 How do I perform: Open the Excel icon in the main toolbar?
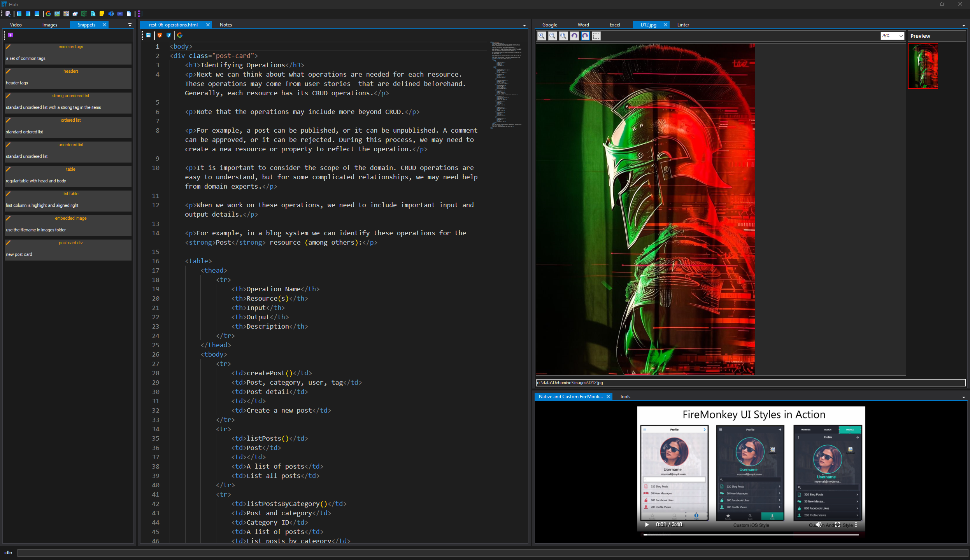(84, 14)
